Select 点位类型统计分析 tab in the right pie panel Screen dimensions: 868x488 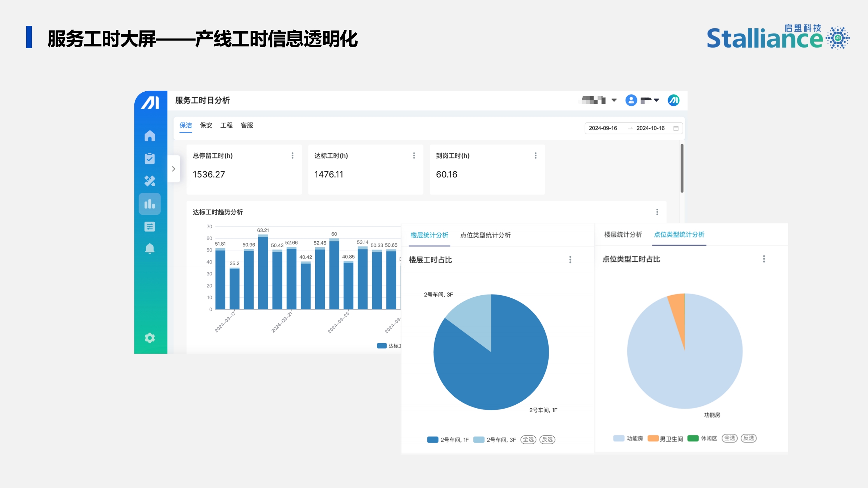click(x=679, y=234)
